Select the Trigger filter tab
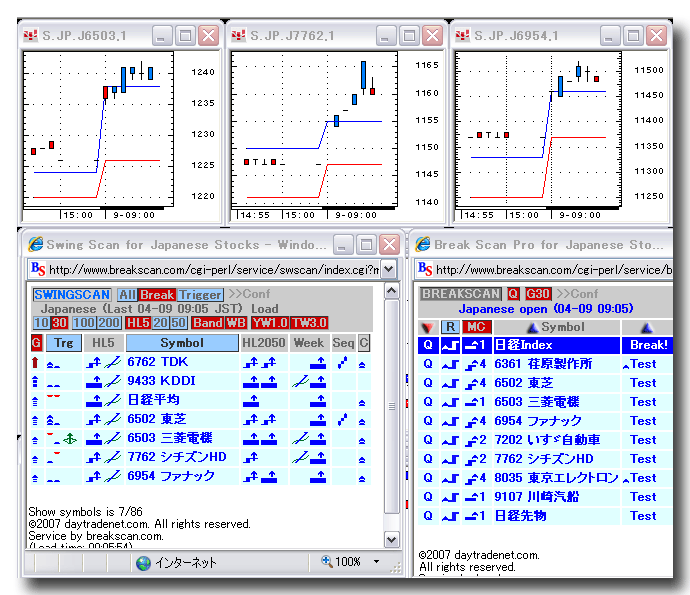The width and height of the screenshot is (690, 595). tap(200, 294)
